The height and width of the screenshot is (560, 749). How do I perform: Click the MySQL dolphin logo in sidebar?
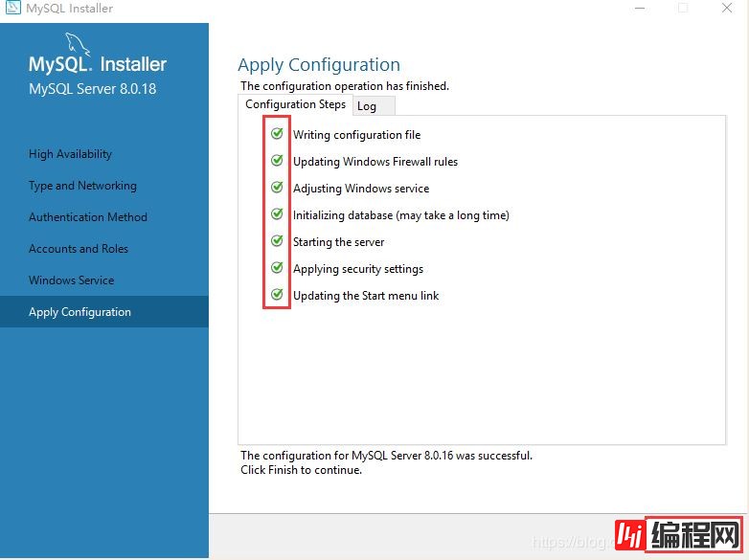tap(78, 44)
